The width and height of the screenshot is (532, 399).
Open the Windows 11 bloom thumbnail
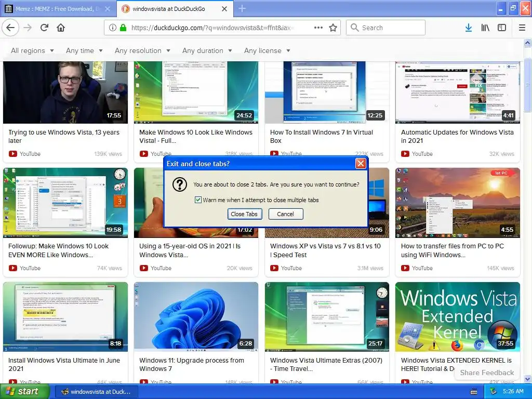point(196,317)
